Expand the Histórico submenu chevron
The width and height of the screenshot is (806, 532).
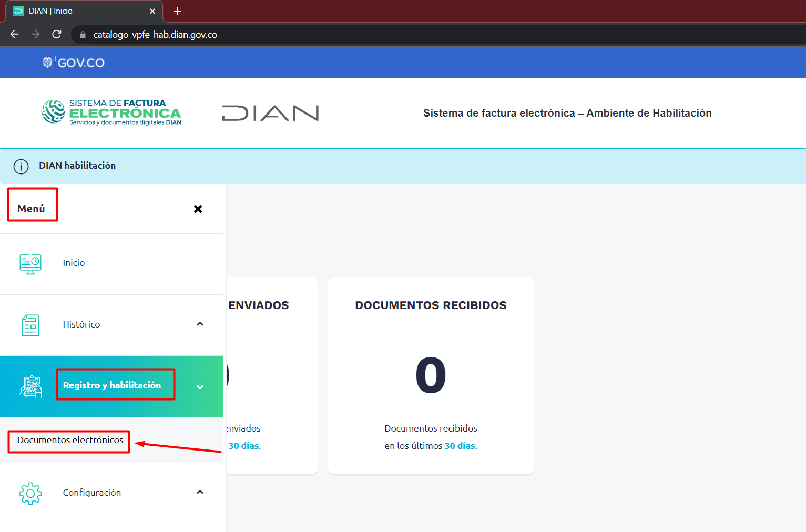[200, 324]
